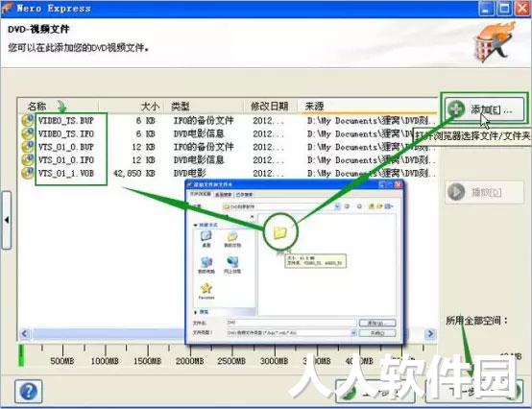Click the Close button below Add in dialog
The height and width of the screenshot is (409, 532).
377,333
